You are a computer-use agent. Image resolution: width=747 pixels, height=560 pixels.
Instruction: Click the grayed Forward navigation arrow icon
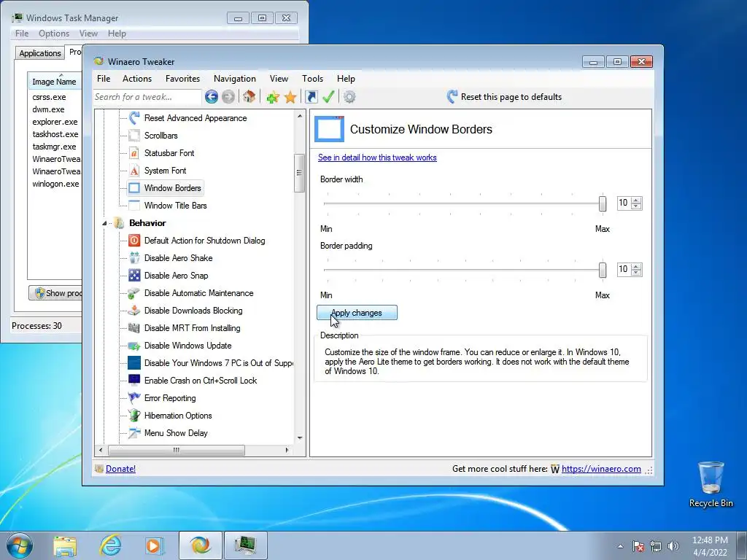[x=228, y=97]
